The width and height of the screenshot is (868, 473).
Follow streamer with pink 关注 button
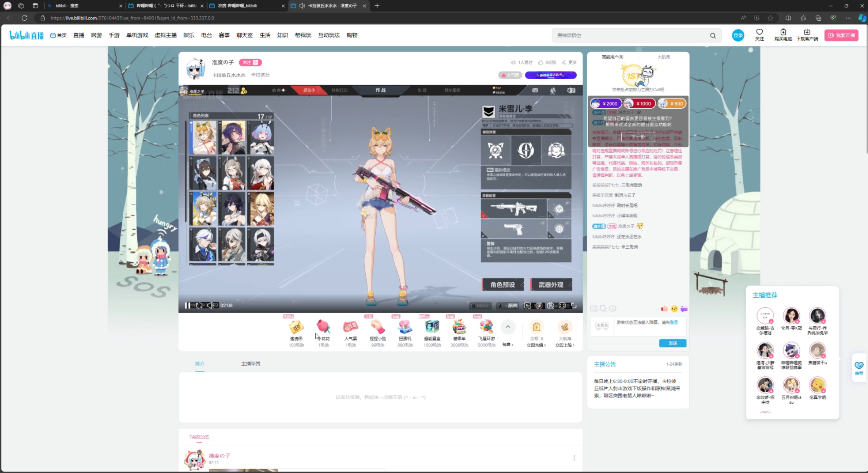pos(250,62)
